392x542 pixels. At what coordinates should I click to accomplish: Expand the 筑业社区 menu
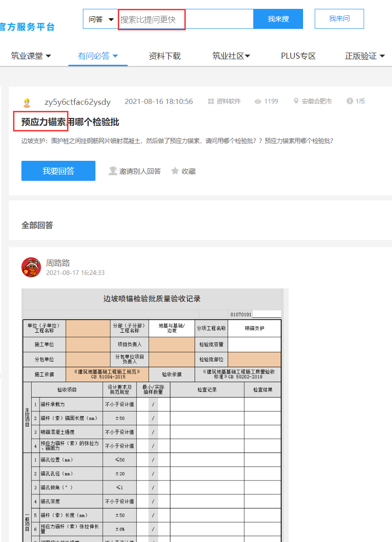pos(231,56)
